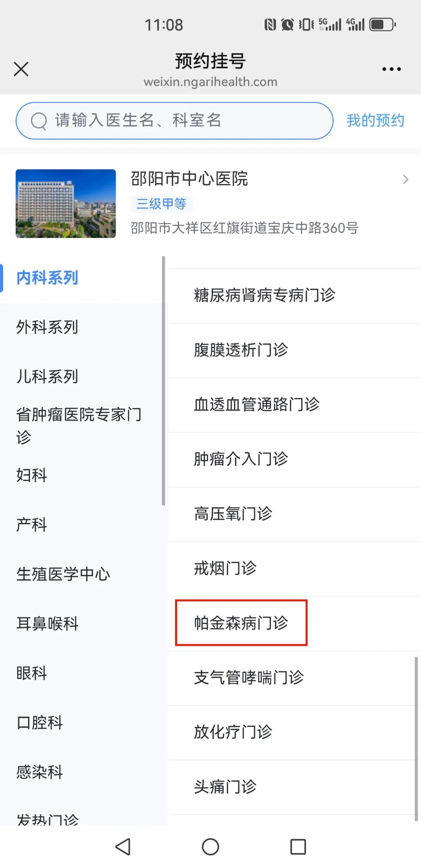
Task: Open the three-dot more options menu
Action: click(x=391, y=69)
